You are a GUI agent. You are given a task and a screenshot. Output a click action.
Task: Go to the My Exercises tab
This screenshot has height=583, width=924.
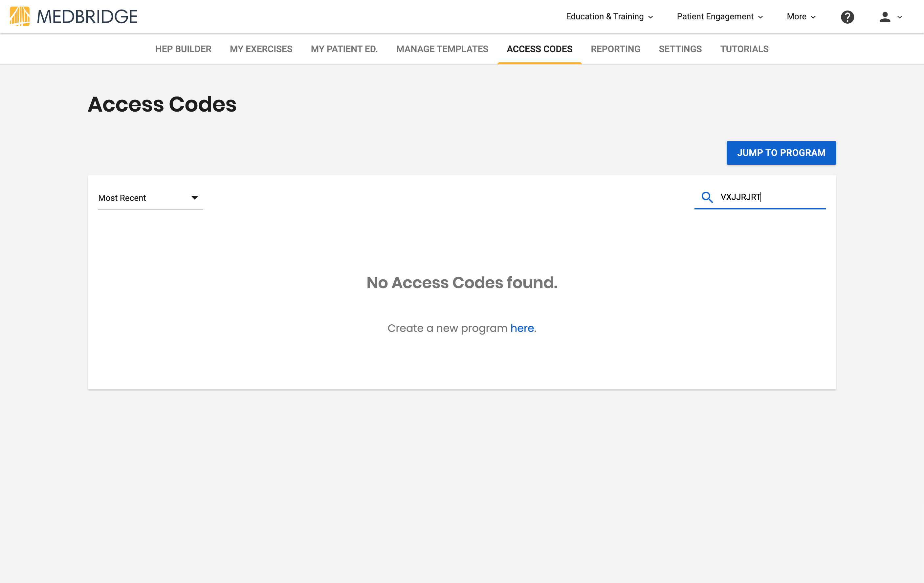click(x=261, y=49)
